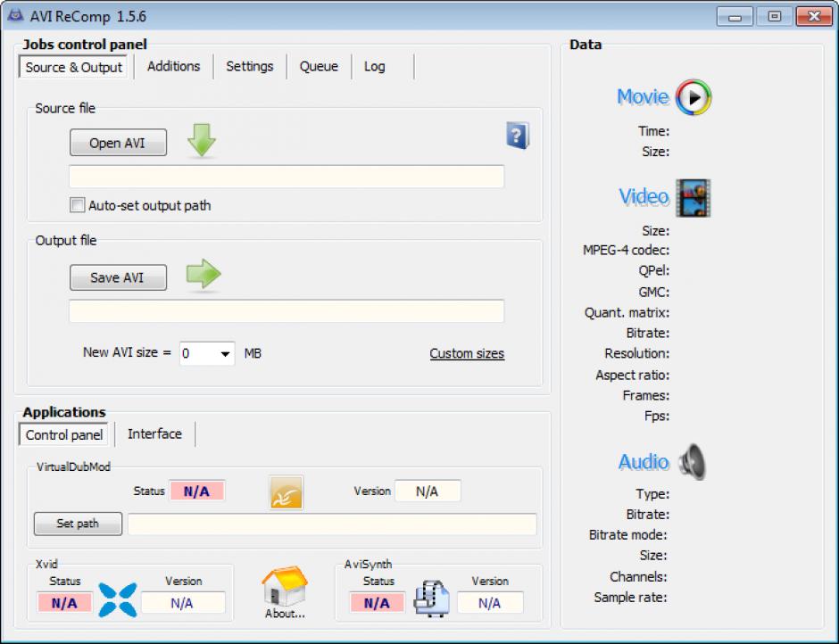Open the About house icon

(x=285, y=589)
